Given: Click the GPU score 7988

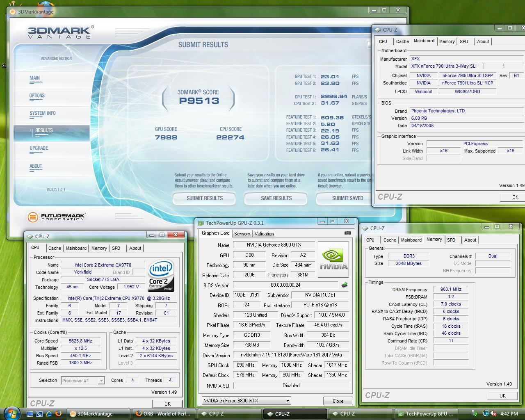Looking at the screenshot, I should (x=166, y=137).
